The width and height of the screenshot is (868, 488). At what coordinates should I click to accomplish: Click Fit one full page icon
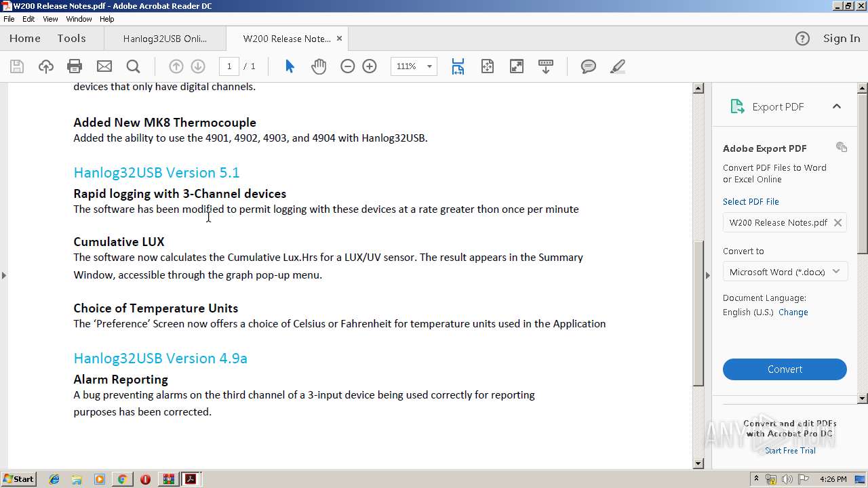488,66
